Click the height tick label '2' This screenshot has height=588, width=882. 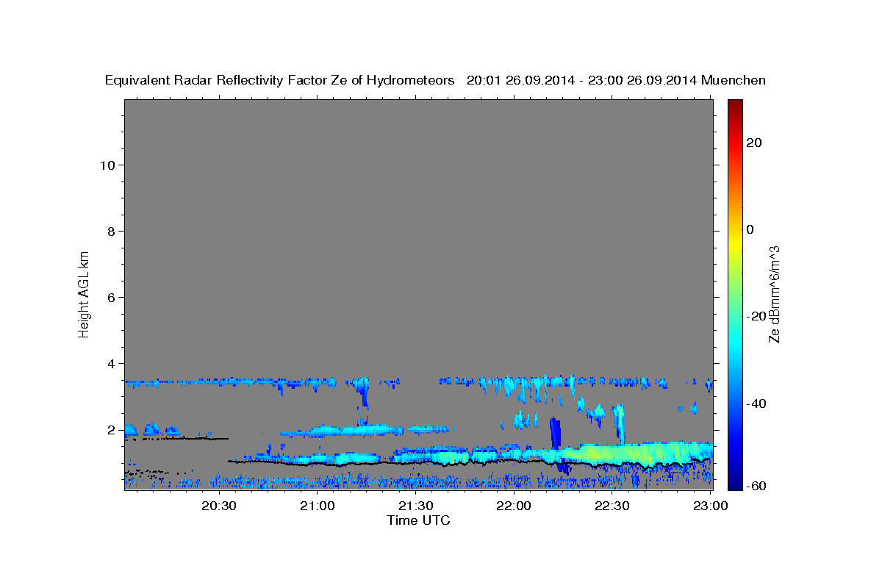(x=111, y=429)
